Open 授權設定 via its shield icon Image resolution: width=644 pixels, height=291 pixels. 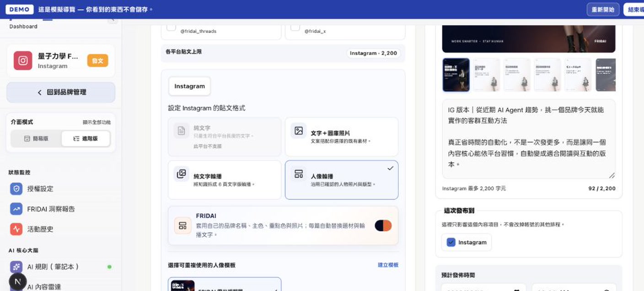point(16,189)
